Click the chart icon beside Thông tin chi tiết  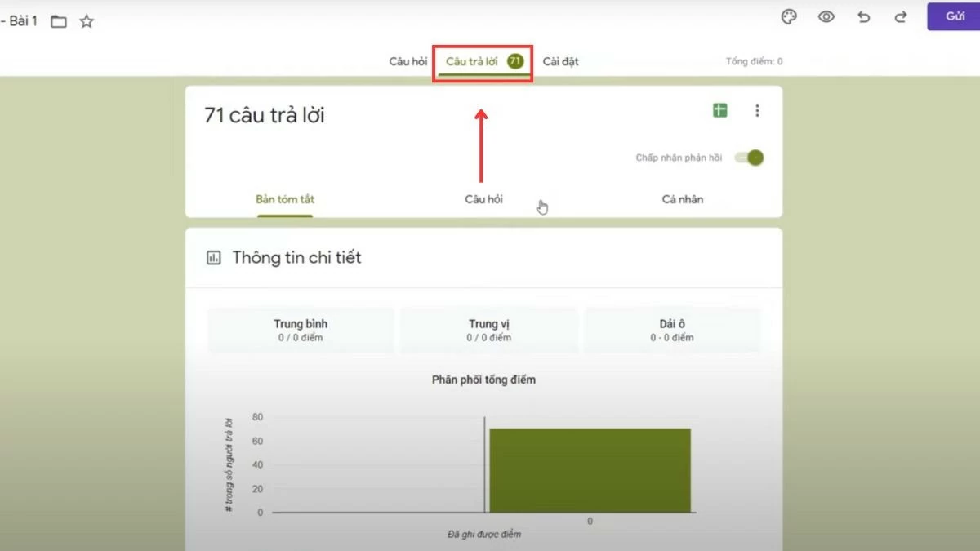212,257
